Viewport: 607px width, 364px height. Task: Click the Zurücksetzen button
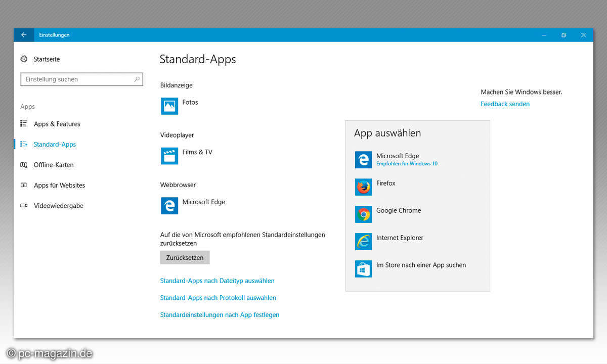185,257
